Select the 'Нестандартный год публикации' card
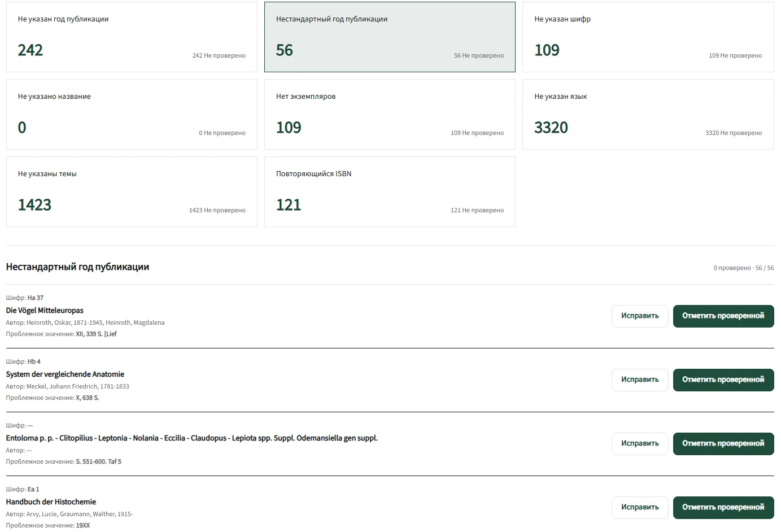The width and height of the screenshot is (781, 532). [x=390, y=37]
